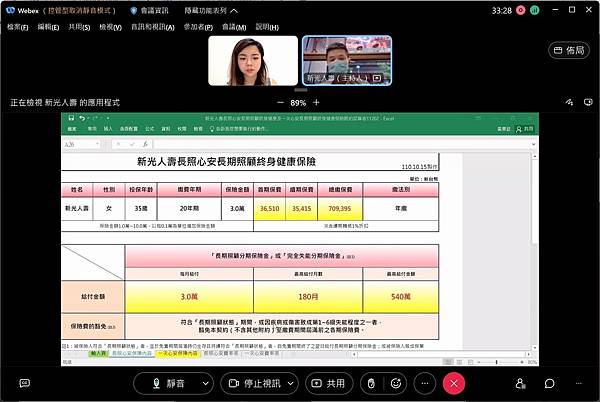Image resolution: width=600 pixels, height=402 pixels.
Task: Open more options ellipsis in control bar
Action: pyautogui.click(x=425, y=383)
